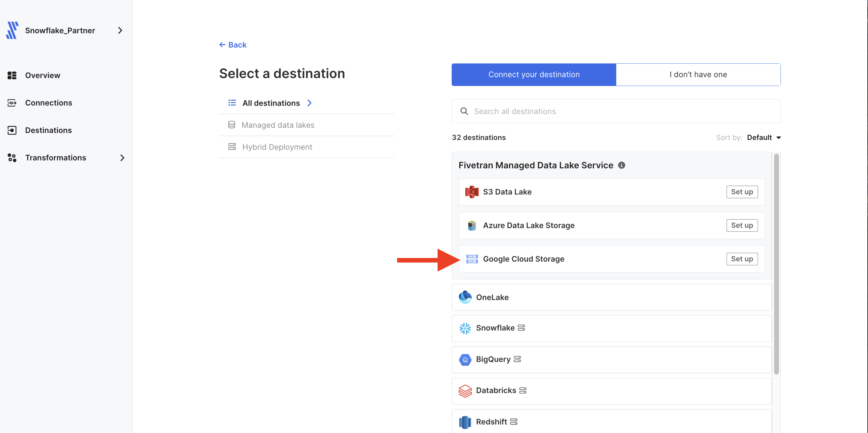Click the OneLake destination logo
The image size is (868, 433).
465,297
